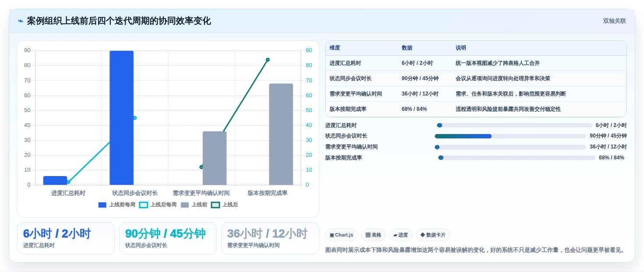
Task: Click the 36小时 / 12小时 table cell
Action: click(420, 94)
